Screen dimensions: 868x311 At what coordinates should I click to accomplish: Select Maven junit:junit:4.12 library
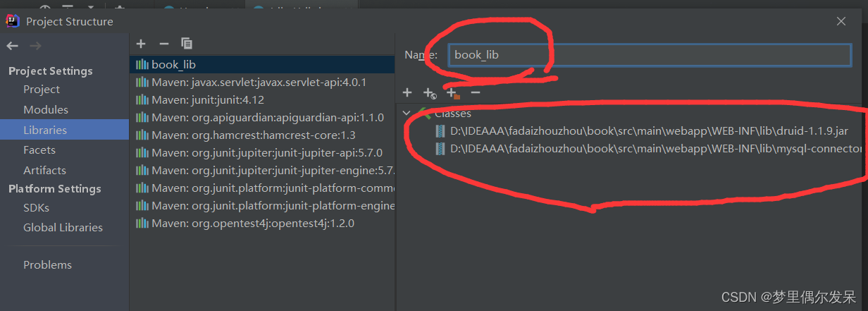262,100
